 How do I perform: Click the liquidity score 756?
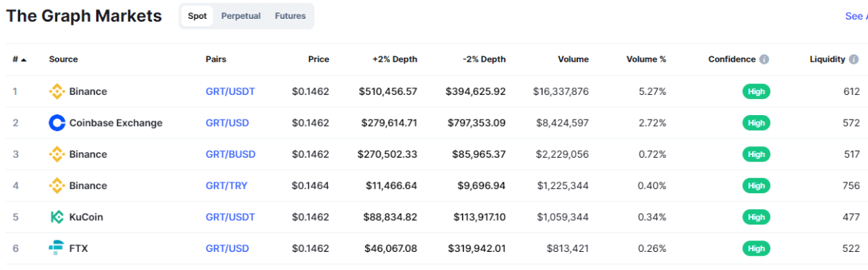851,185
